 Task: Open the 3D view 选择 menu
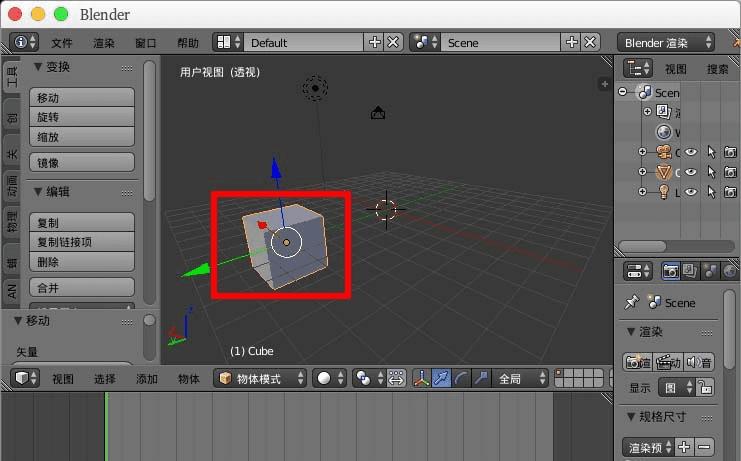pyautogui.click(x=105, y=379)
